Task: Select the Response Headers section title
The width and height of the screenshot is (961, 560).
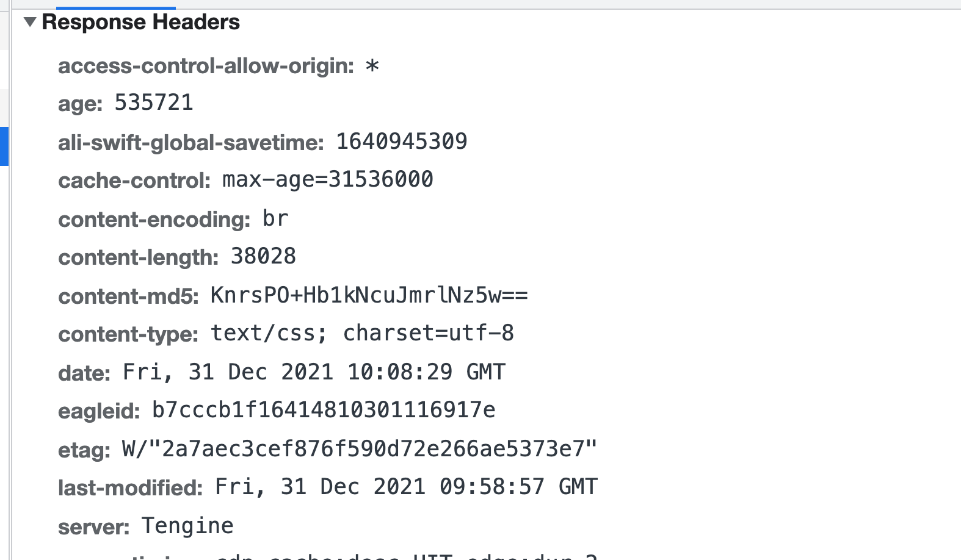Action: (x=140, y=23)
